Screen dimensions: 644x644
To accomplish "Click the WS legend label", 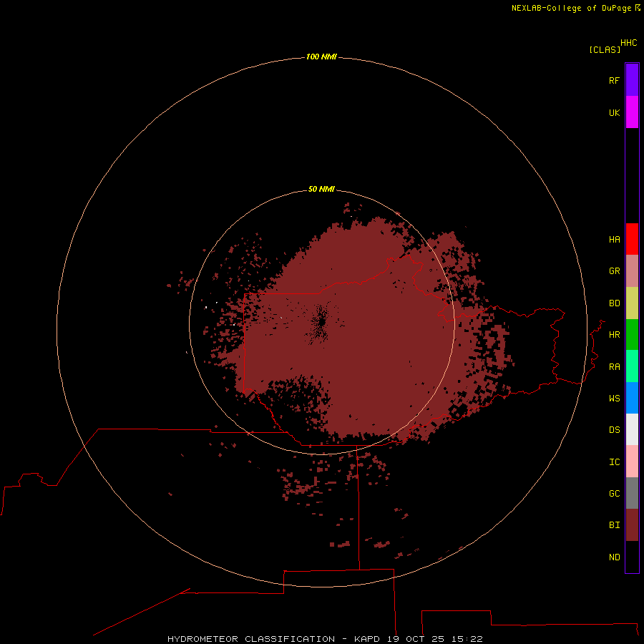I will click(x=615, y=399).
